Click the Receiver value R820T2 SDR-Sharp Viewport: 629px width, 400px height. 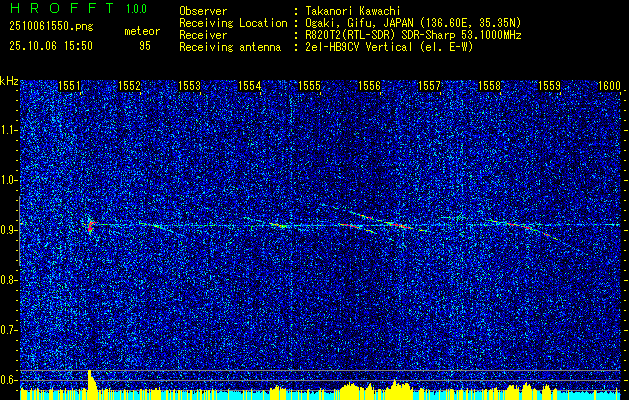coord(412,35)
